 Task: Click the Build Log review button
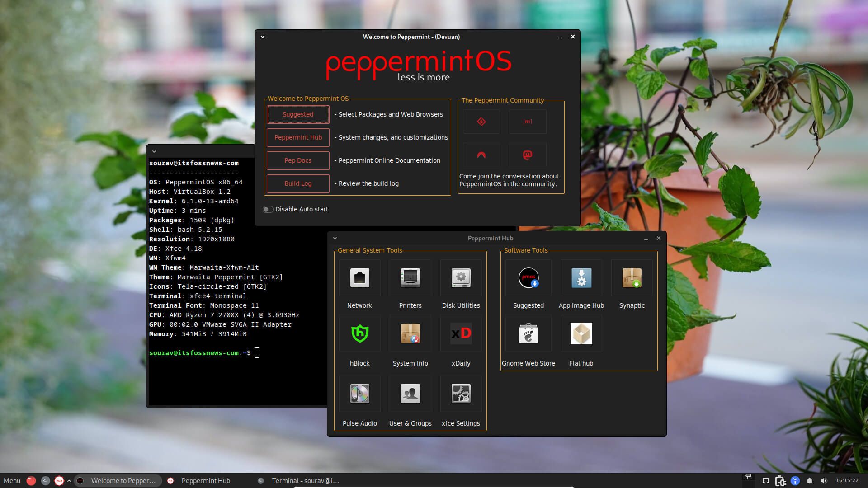click(x=297, y=183)
